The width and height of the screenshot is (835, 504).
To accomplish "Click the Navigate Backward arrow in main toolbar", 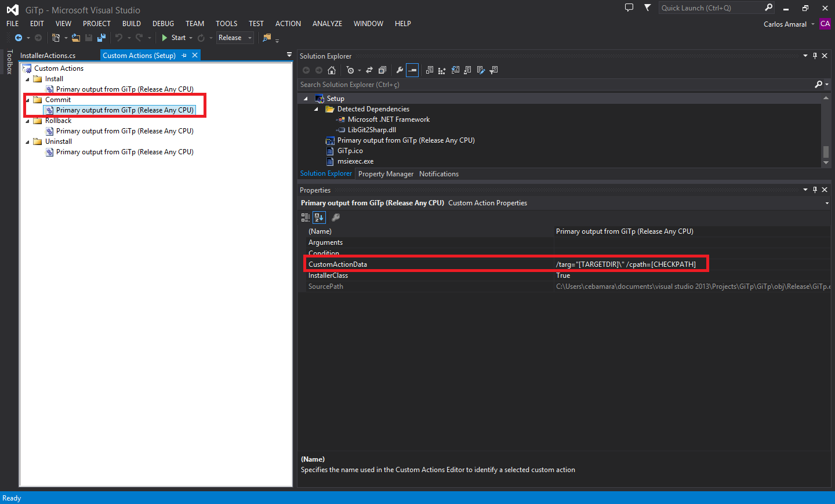I will click(x=19, y=38).
